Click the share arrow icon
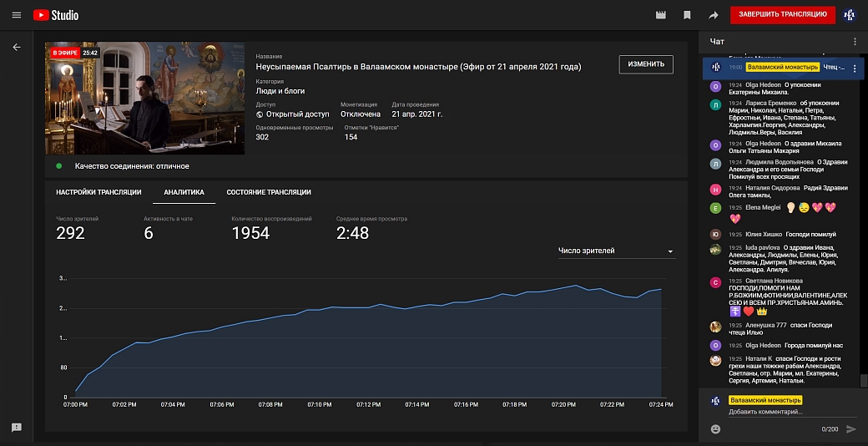This screenshot has height=446, width=868. (x=713, y=15)
